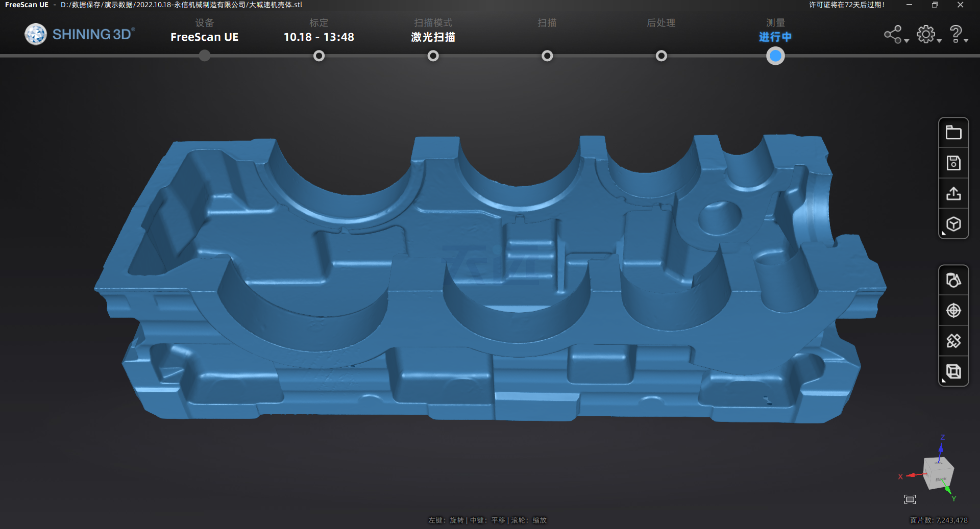
Task: Save the scan with the floppy disk icon
Action: pos(953,163)
